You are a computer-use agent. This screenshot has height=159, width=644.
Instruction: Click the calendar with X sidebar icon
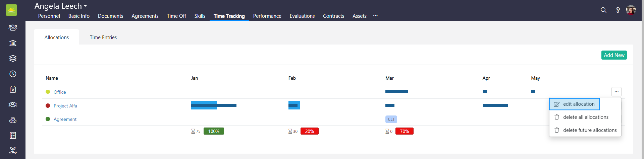click(x=13, y=89)
